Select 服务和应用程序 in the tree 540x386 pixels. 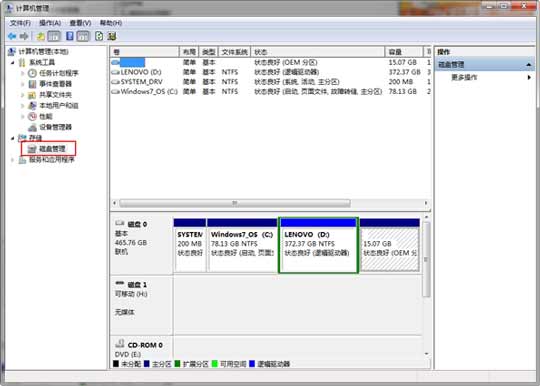(52, 160)
